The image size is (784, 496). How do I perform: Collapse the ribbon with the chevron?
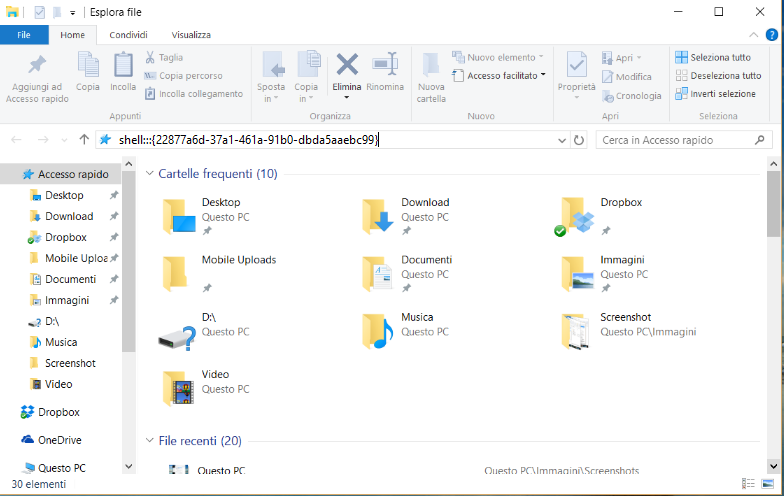point(754,35)
